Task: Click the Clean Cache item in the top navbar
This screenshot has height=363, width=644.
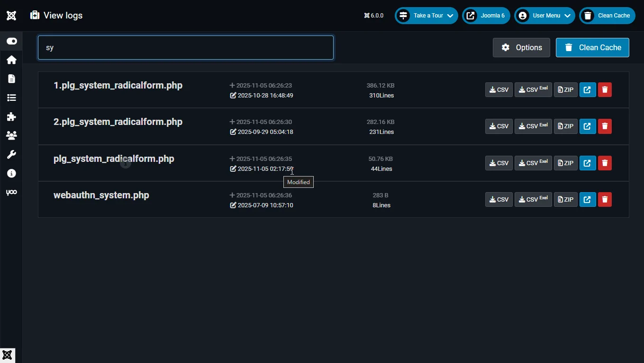Action: pos(607,16)
